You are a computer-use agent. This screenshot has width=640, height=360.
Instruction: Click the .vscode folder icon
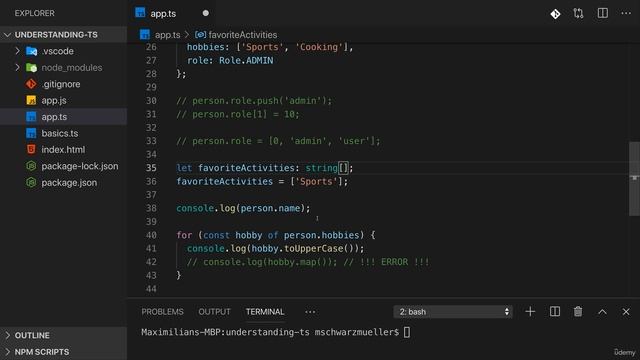31,51
